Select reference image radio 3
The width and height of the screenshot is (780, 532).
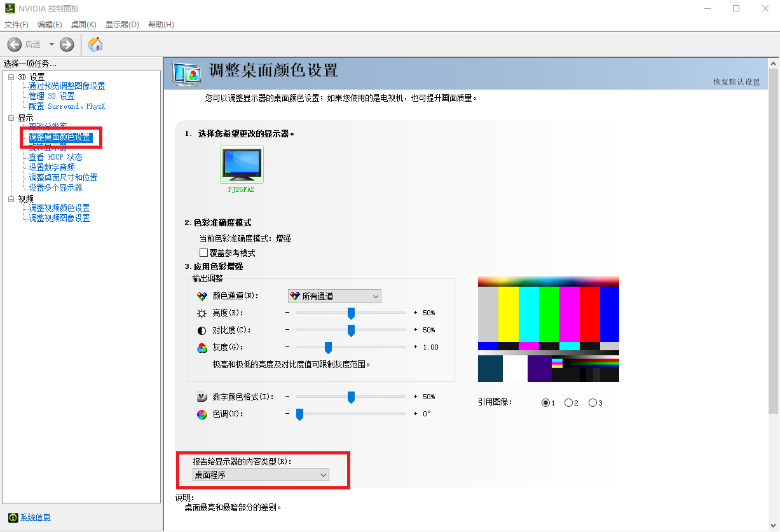coord(592,403)
